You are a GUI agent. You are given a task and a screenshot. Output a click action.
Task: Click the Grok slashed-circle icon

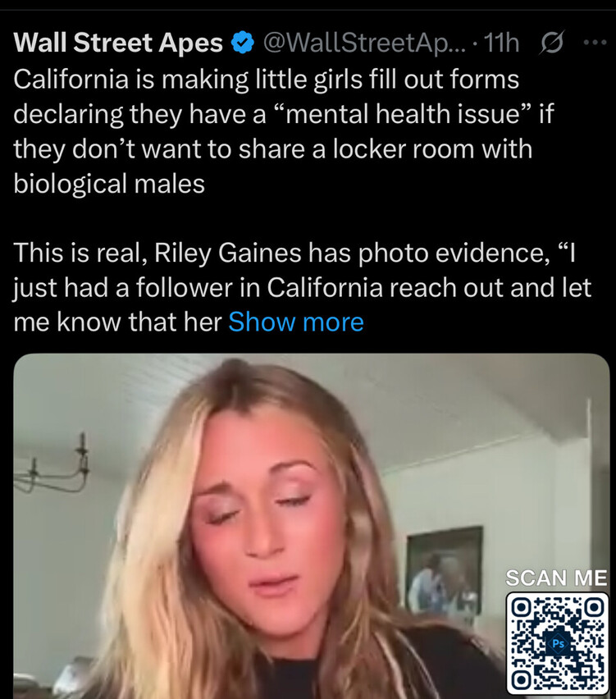552,43
